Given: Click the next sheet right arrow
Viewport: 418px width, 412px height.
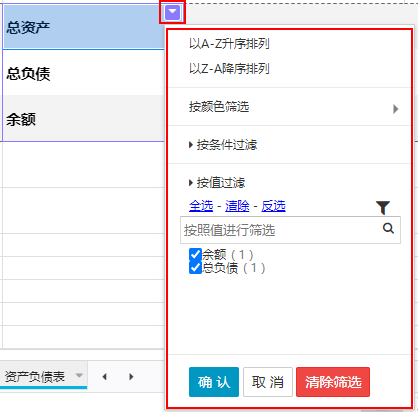Looking at the screenshot, I should 131,377.
